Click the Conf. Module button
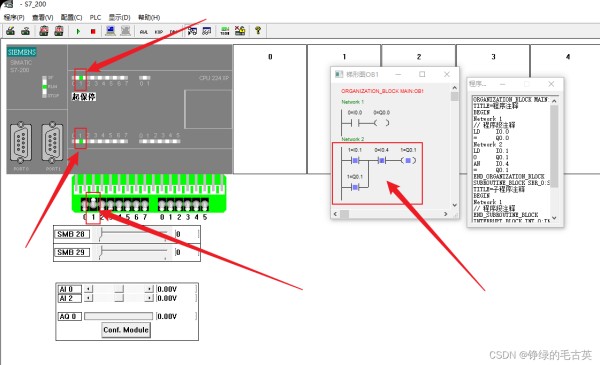The image size is (600, 365). [x=126, y=330]
